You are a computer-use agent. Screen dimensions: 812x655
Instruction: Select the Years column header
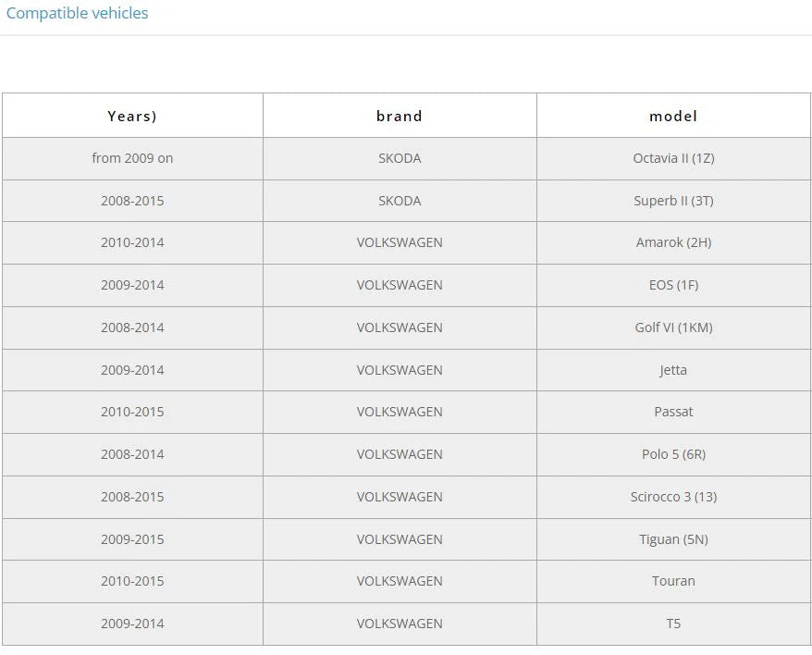pos(132,116)
